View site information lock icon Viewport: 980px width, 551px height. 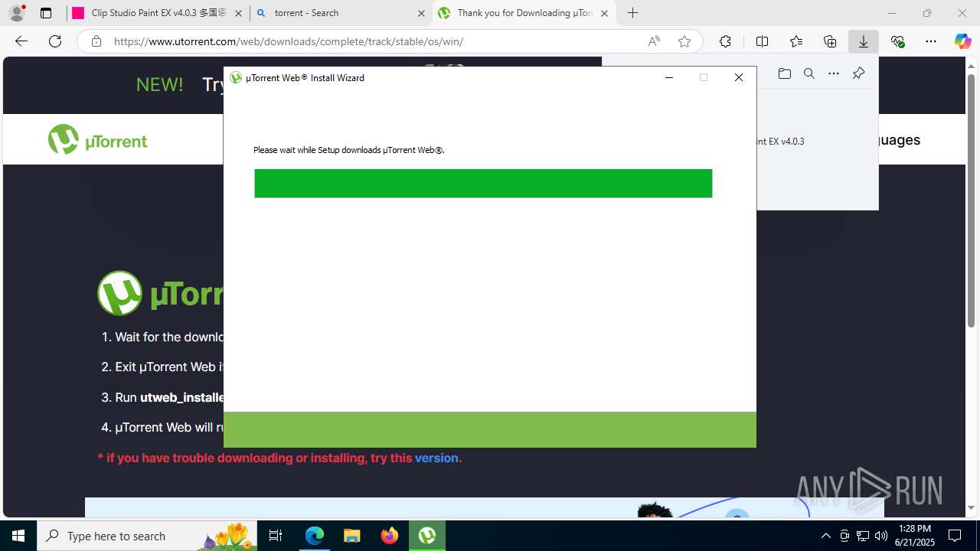coord(96,41)
